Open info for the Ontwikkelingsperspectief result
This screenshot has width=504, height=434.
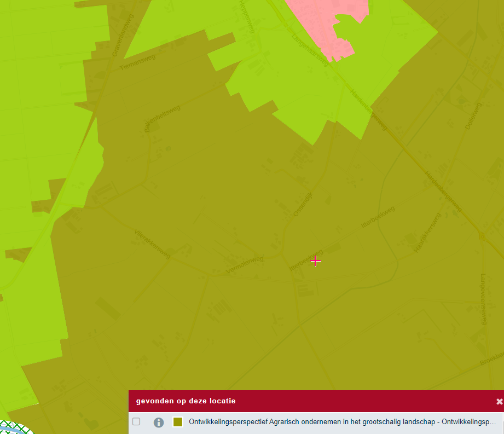point(159,422)
